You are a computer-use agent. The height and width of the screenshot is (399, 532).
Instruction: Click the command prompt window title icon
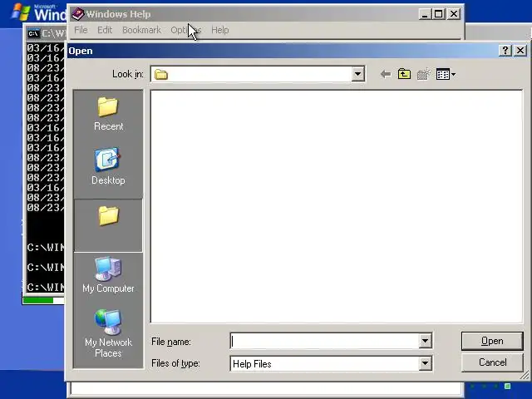(x=33, y=33)
